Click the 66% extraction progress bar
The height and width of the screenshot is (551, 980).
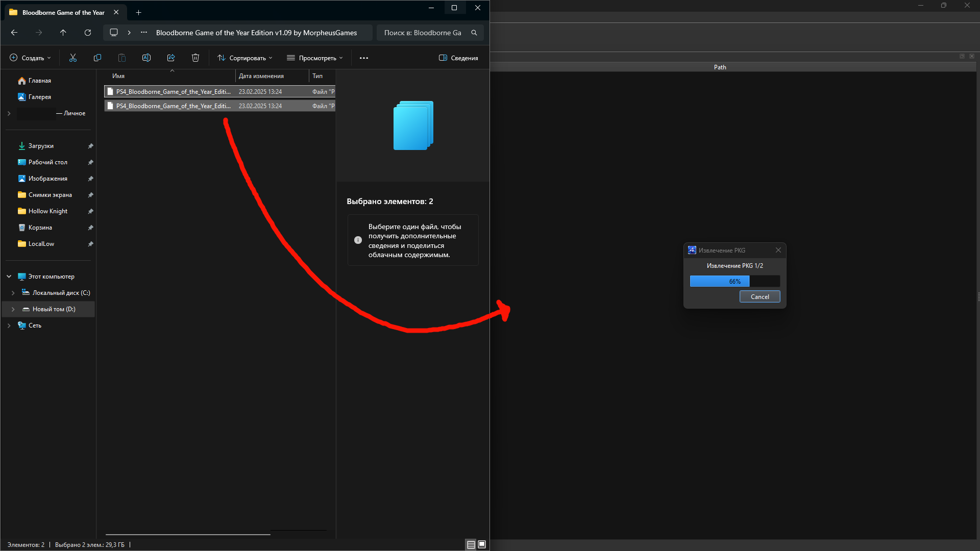coord(735,281)
